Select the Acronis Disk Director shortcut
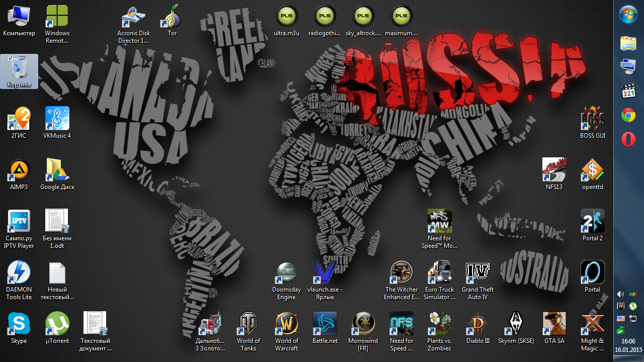The width and height of the screenshot is (644, 362). pyautogui.click(x=133, y=24)
